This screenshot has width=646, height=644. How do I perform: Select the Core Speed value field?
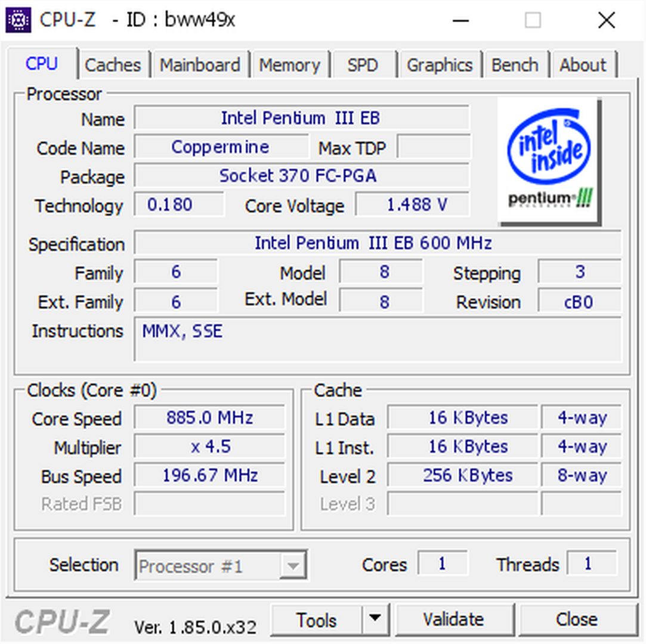pos(209,417)
